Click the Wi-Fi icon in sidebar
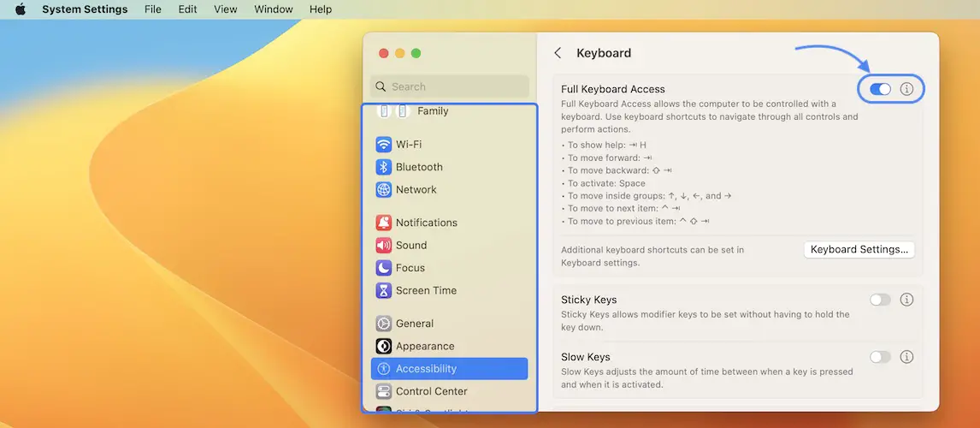Image resolution: width=980 pixels, height=428 pixels. click(x=384, y=145)
